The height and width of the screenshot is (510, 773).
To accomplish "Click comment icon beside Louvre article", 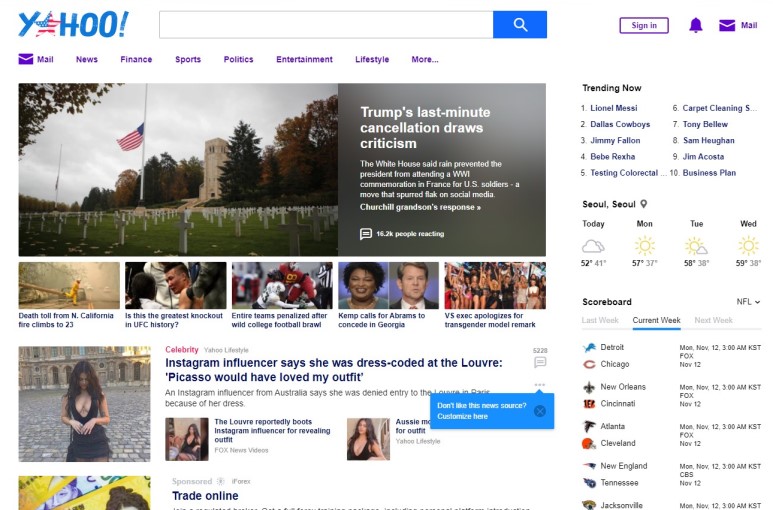I will [x=540, y=363].
